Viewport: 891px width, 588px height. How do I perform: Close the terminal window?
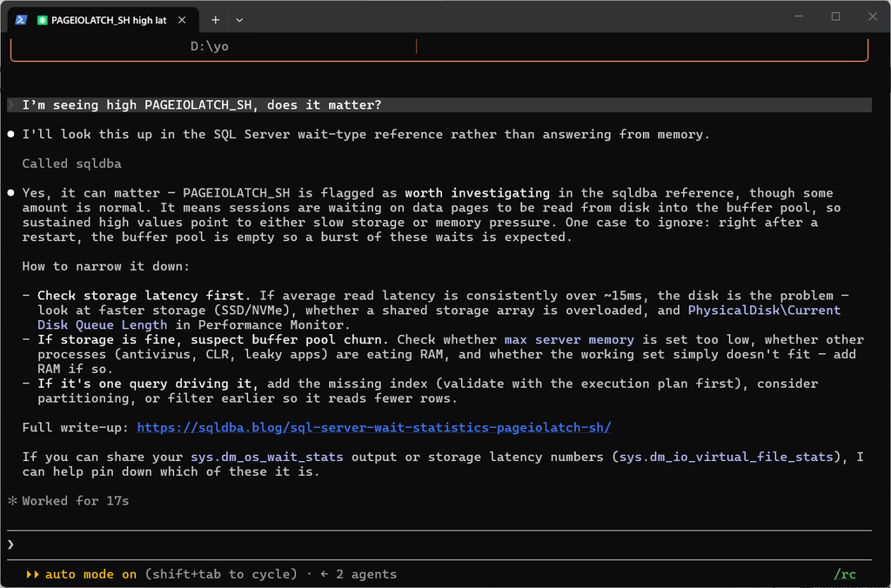point(872,17)
